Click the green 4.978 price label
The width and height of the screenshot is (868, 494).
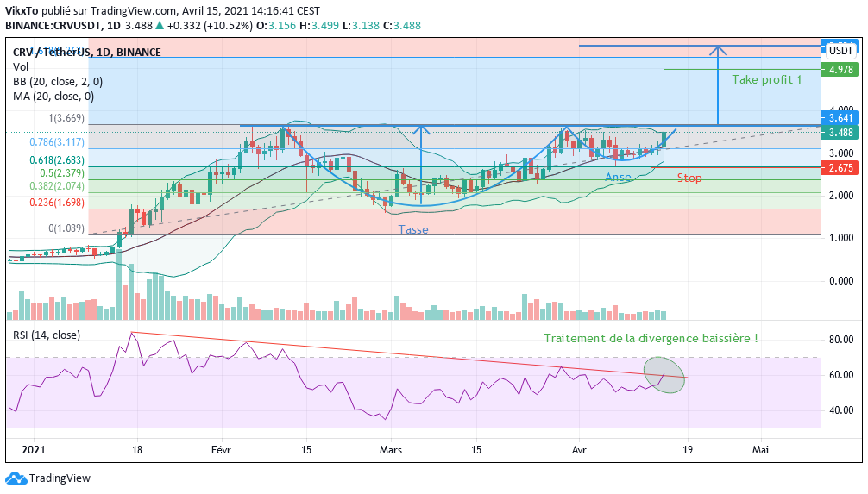tap(840, 70)
